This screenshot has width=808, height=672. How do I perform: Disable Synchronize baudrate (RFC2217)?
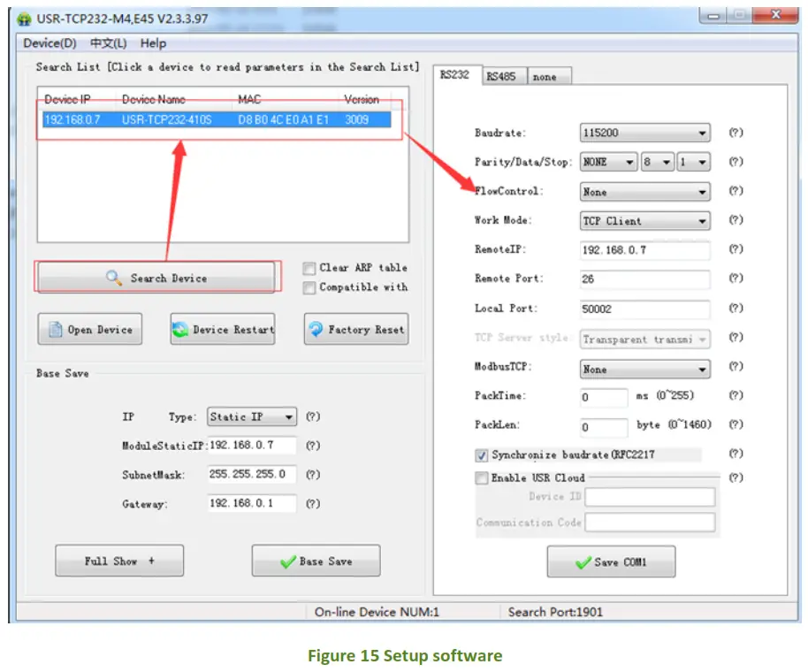click(482, 454)
